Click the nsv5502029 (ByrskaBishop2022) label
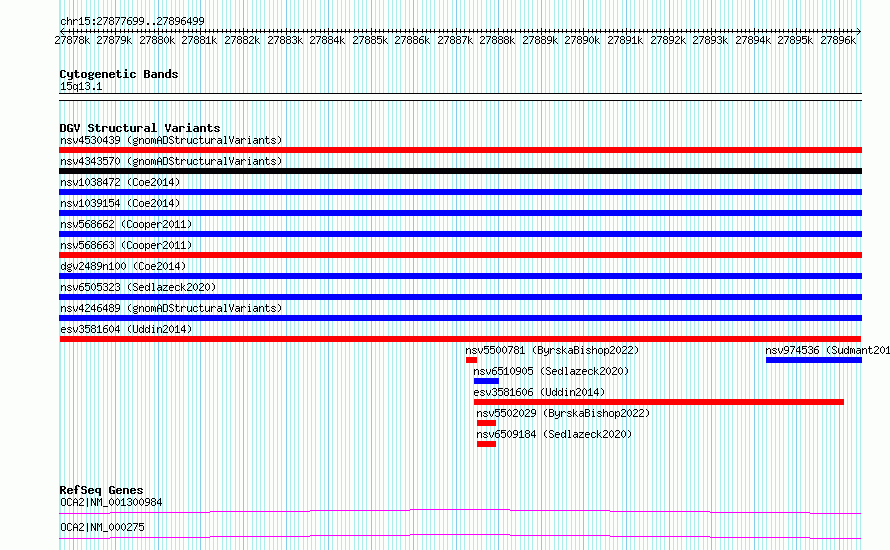The height and width of the screenshot is (550, 890). (x=563, y=413)
